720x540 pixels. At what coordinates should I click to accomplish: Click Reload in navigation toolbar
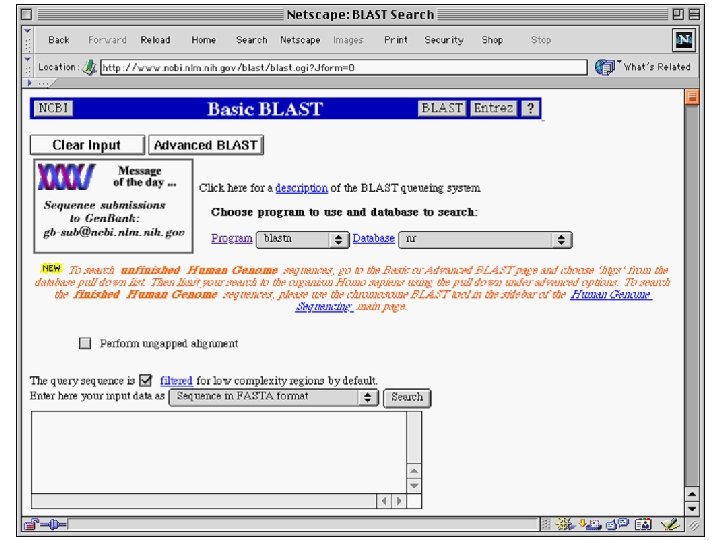(x=156, y=40)
